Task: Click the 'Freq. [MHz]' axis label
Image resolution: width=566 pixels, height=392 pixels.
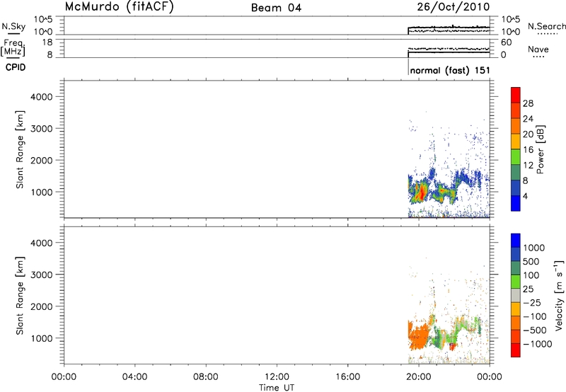Action: 13,47
